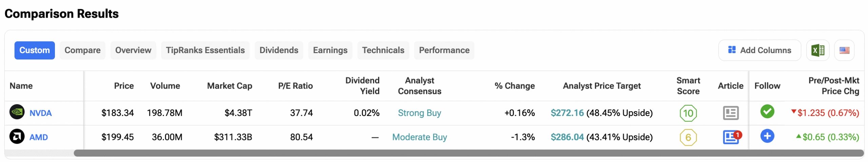This screenshot has width=868, height=162.
Task: Click the horizontal table scrollbar
Action: click(x=468, y=153)
